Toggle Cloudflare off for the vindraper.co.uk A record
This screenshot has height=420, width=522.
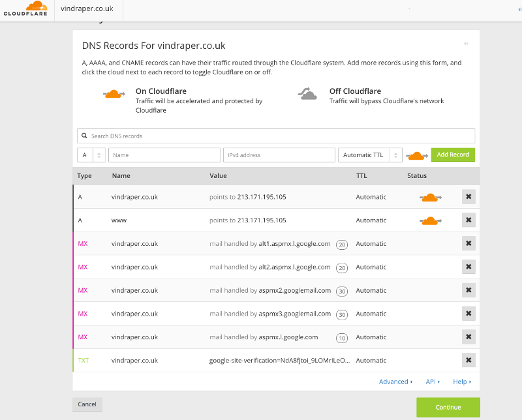(431, 196)
